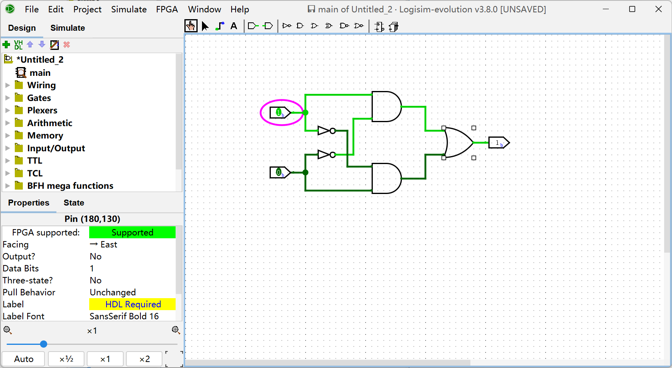Switch to the Properties tab

(x=28, y=203)
